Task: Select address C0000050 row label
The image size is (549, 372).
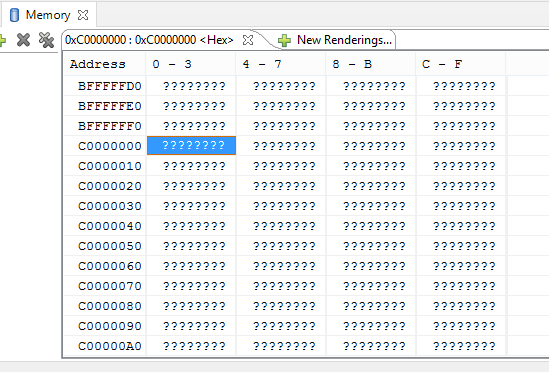Action: point(110,246)
